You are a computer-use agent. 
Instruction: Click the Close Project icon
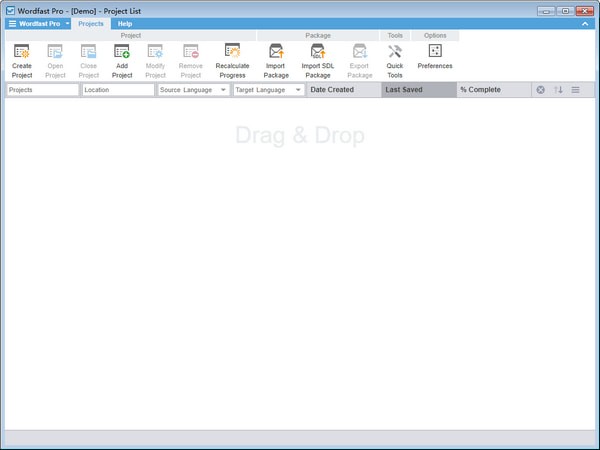coord(88,51)
